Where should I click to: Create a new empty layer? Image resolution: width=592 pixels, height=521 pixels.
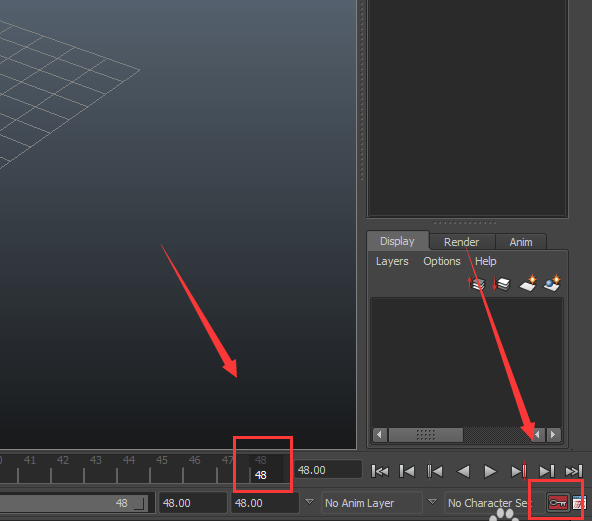tap(528, 283)
